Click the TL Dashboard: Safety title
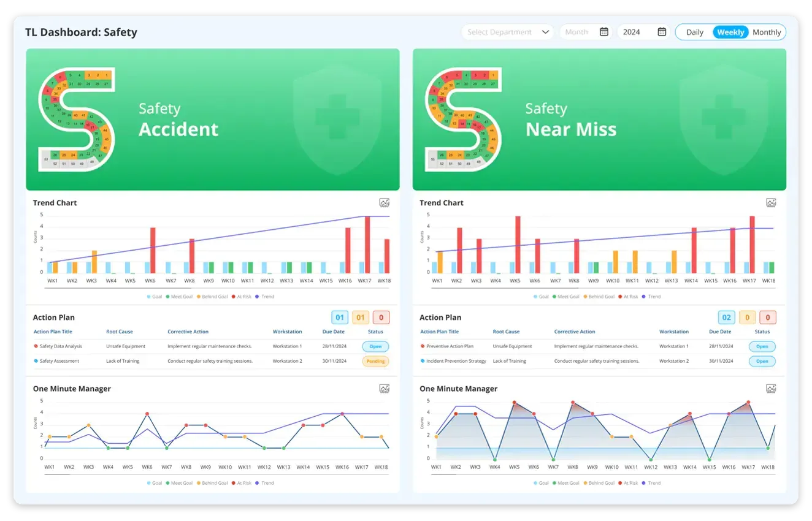Viewport: 812px width, 521px height. click(x=81, y=32)
